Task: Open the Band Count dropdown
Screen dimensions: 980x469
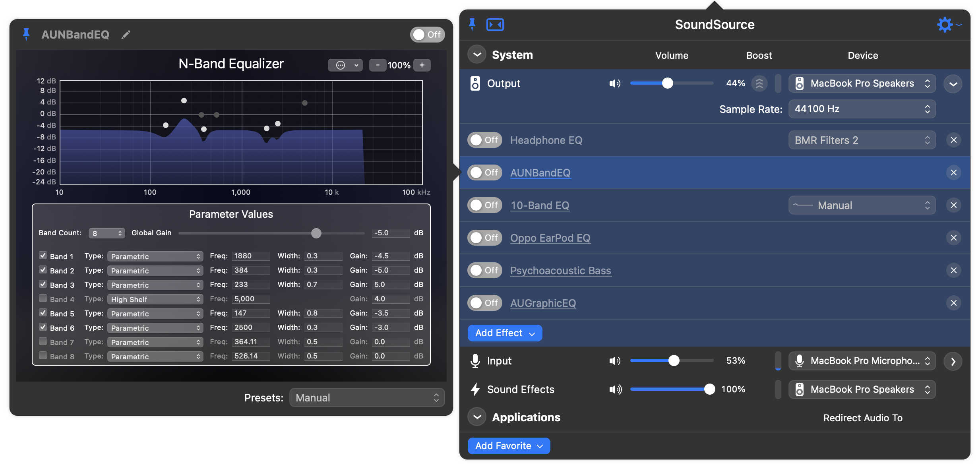Action: pyautogui.click(x=107, y=233)
